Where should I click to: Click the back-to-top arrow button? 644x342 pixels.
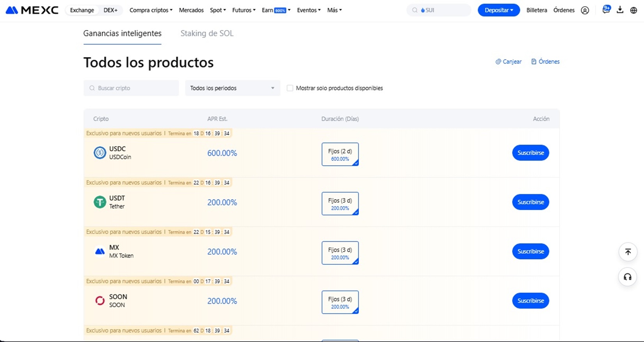pos(628,252)
